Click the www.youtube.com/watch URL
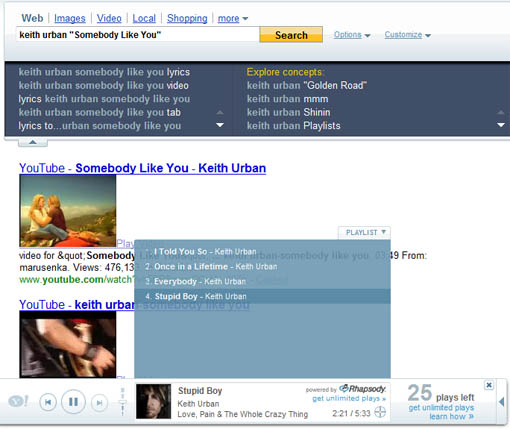 (x=77, y=279)
